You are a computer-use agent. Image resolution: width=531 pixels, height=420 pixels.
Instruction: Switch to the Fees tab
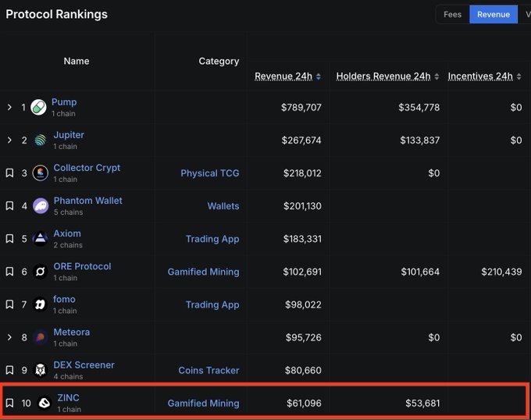pyautogui.click(x=452, y=15)
